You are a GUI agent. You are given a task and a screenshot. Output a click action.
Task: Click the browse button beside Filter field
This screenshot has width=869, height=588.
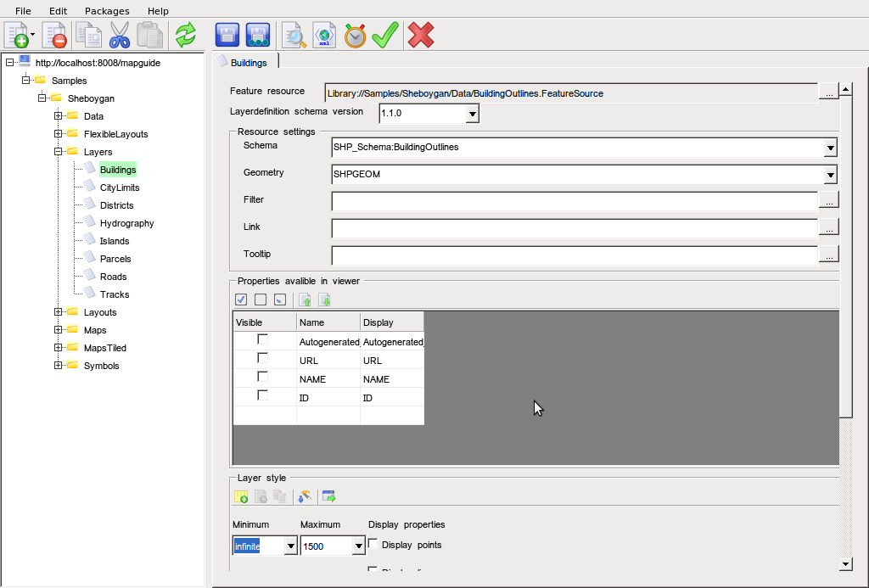(x=828, y=200)
